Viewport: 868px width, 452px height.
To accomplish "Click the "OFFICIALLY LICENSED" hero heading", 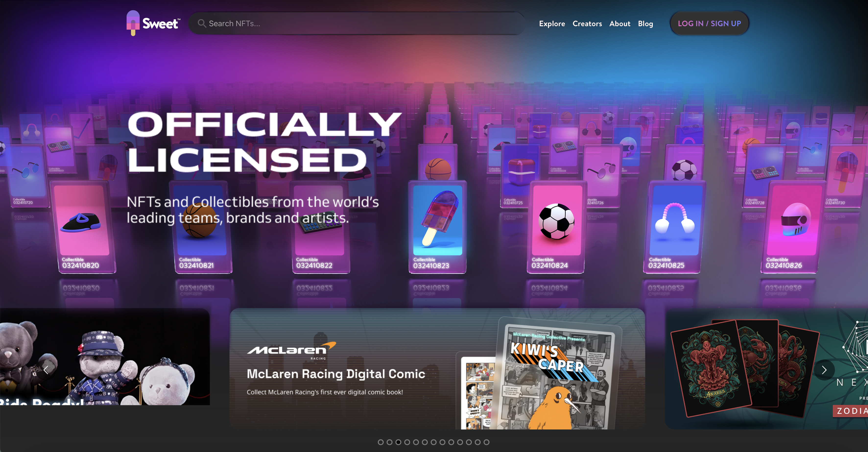I will tap(265, 142).
